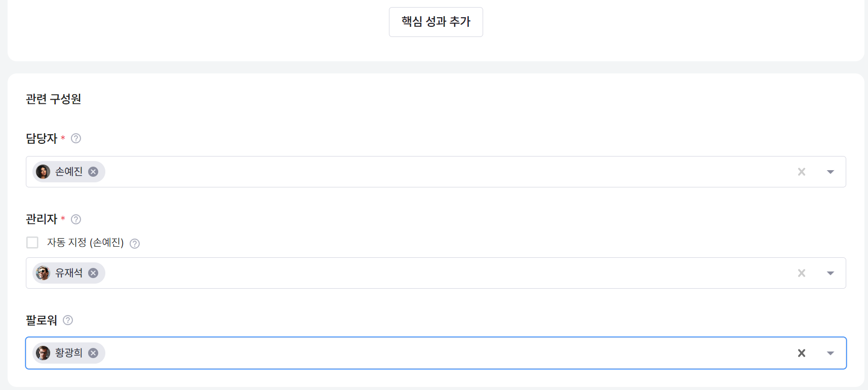Screen dimensions: 868x390
Task: Remove 손예진 chip from 담당자
Action: tap(93, 172)
